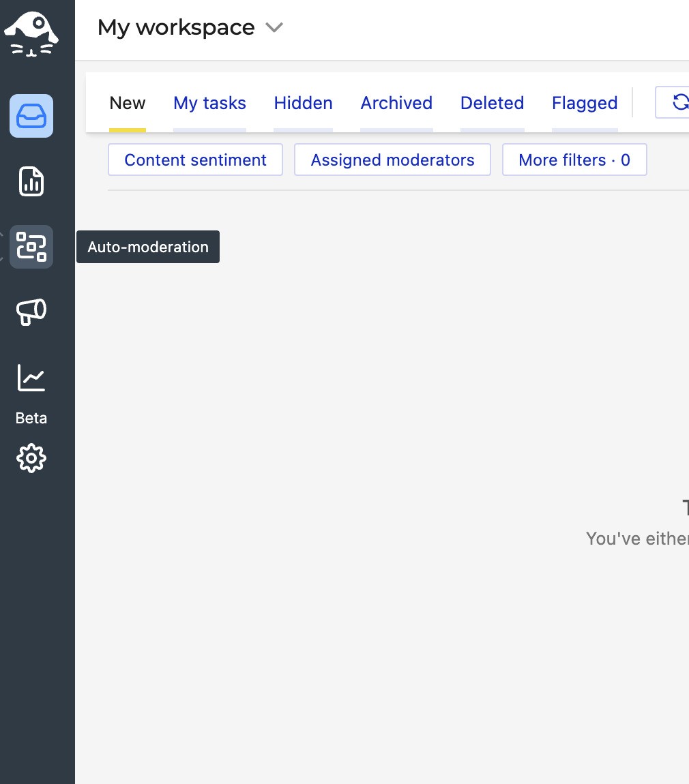Click the My workspace title
Image resolution: width=689 pixels, height=784 pixels.
[176, 27]
